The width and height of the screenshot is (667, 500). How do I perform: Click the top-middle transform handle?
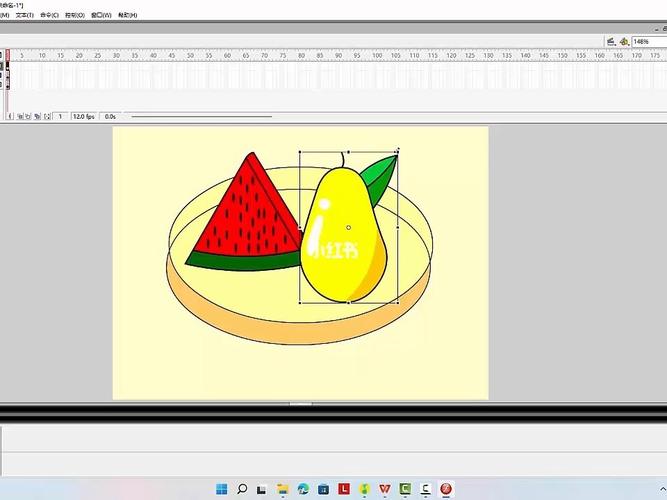click(x=349, y=152)
